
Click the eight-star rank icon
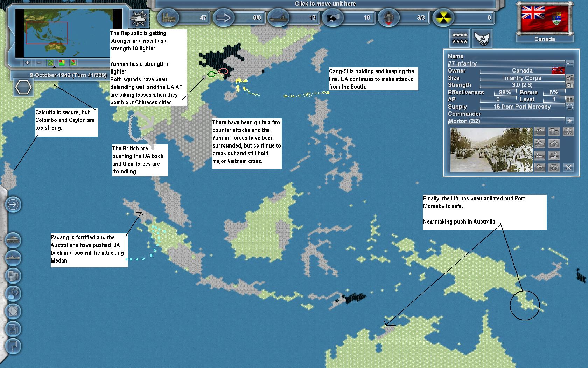point(460,38)
